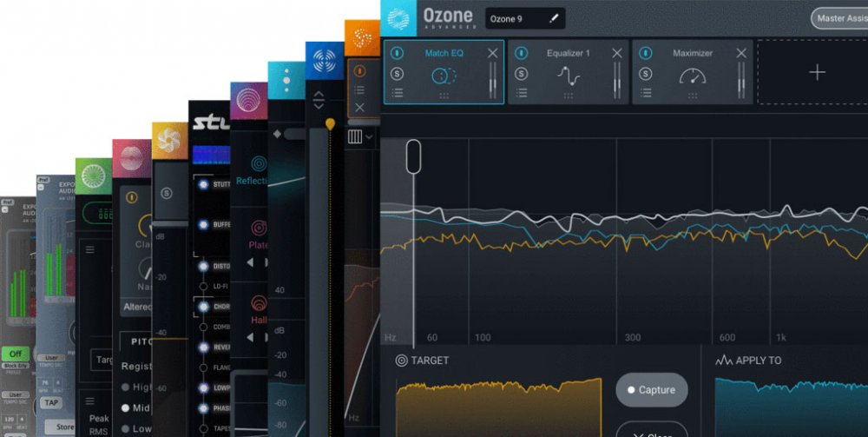Click the teal three-dot plugin logo
This screenshot has height=437, width=868.
pyautogui.click(x=286, y=80)
